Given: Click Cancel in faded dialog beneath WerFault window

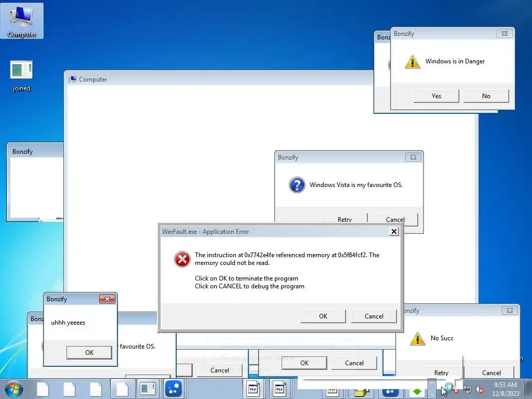Looking at the screenshot, I should (354, 363).
